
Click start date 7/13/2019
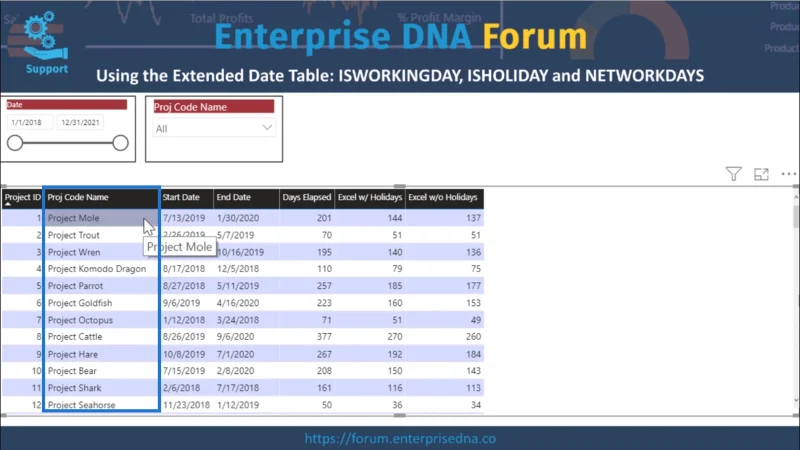click(x=184, y=218)
